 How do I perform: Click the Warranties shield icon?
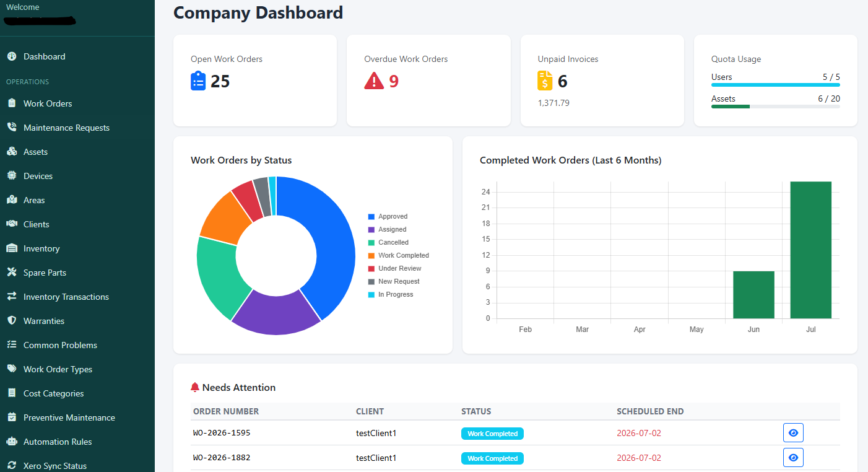tap(11, 321)
